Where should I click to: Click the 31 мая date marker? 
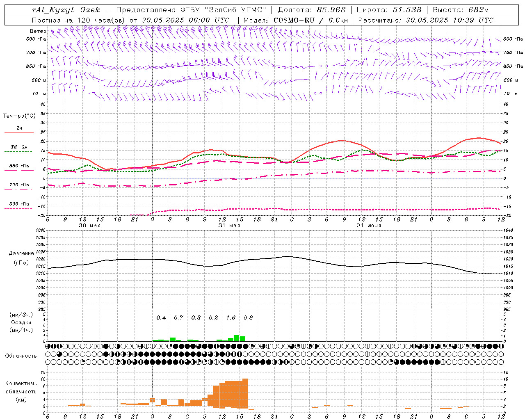pos(229,226)
